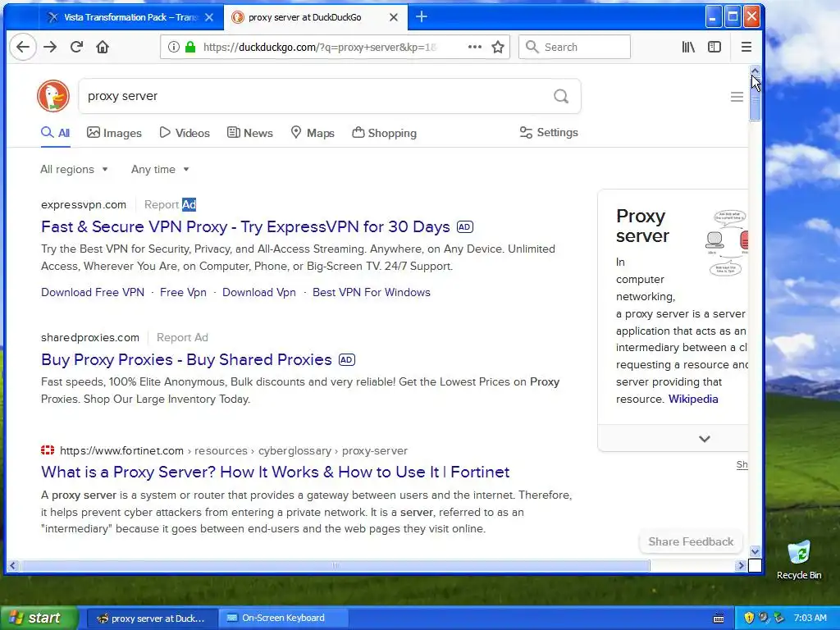Image resolution: width=840 pixels, height=630 pixels.
Task: Click the vertical scrollbar down arrow
Action: [x=755, y=551]
